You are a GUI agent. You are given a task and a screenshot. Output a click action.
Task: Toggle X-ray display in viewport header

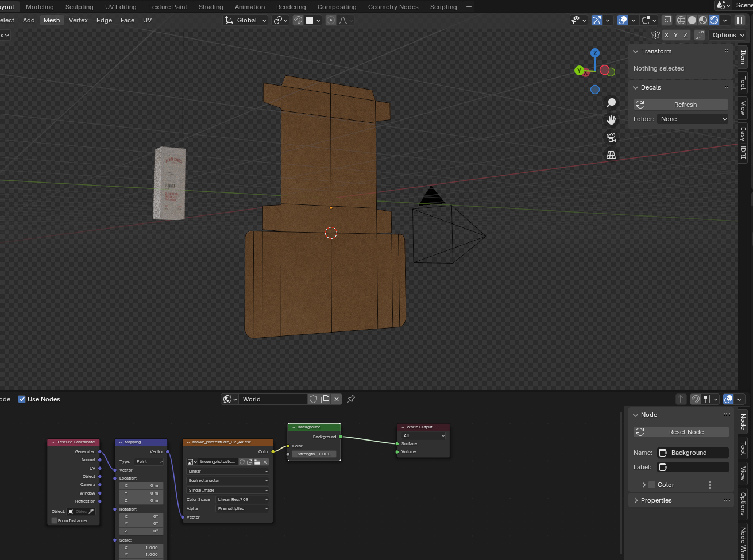tap(666, 20)
